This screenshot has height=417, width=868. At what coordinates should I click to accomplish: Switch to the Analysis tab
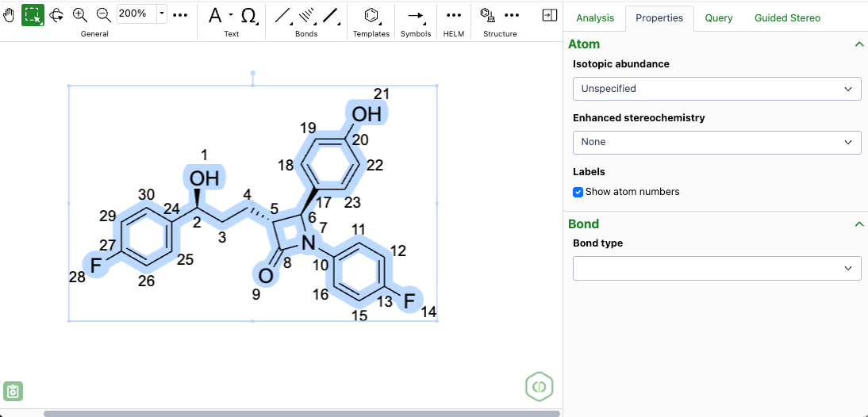[x=595, y=17]
